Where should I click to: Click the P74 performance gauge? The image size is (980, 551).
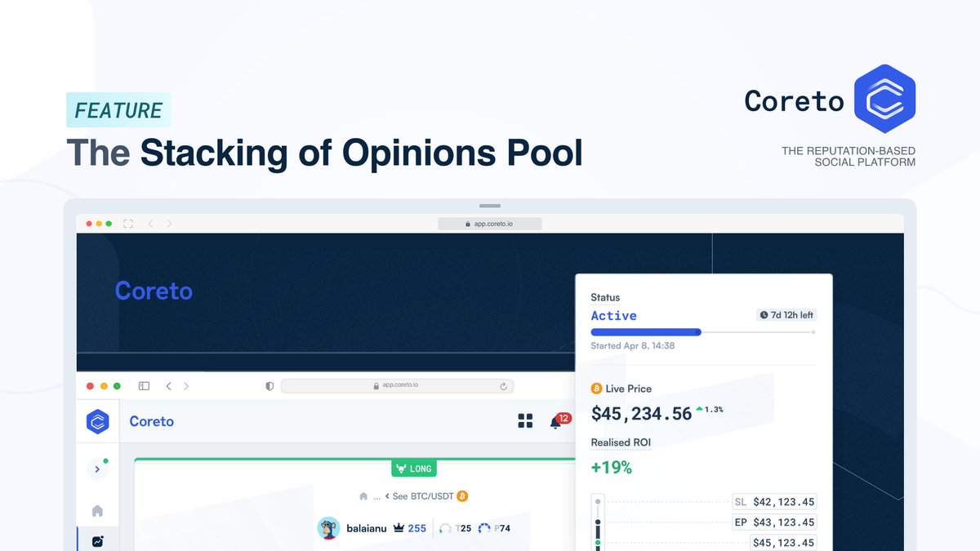[494, 528]
